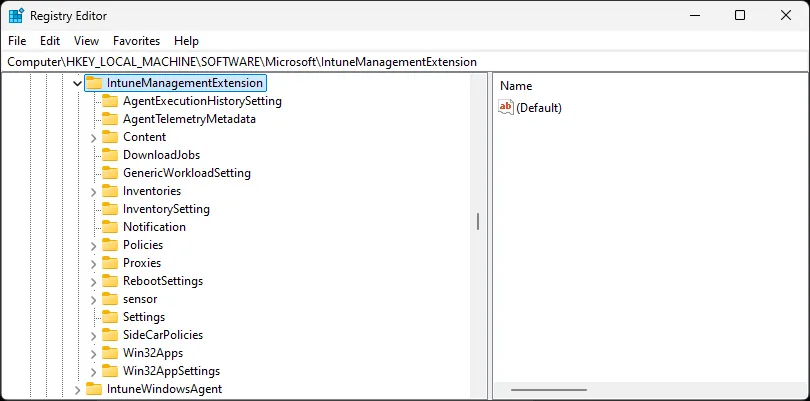Maximize the Registry Editor window
Screen dimensions: 810x401
[x=740, y=16]
